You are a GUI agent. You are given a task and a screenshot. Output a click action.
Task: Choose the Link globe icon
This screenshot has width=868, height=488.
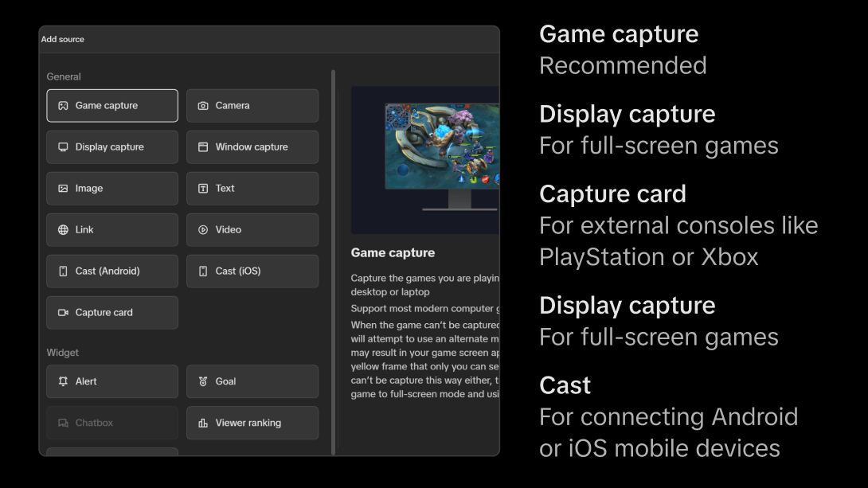(x=63, y=230)
